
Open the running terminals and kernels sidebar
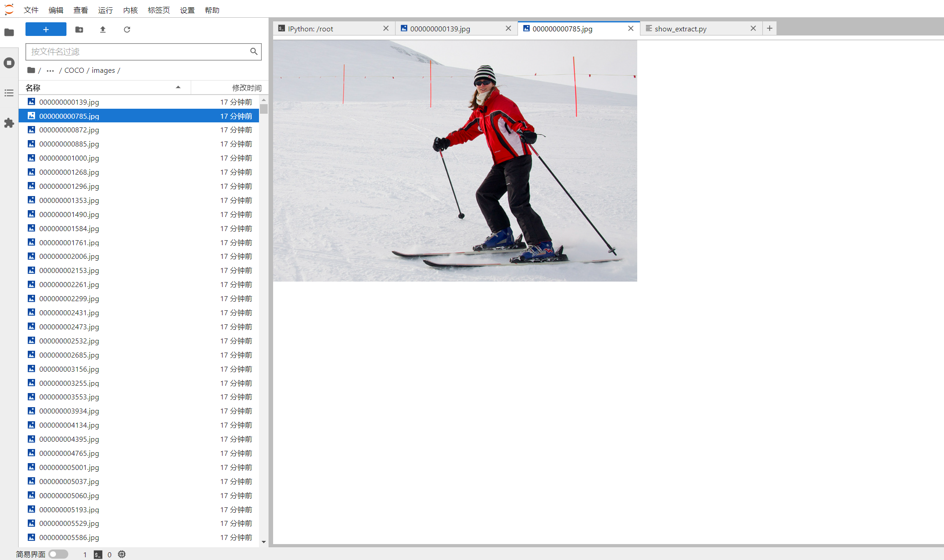pos(9,63)
